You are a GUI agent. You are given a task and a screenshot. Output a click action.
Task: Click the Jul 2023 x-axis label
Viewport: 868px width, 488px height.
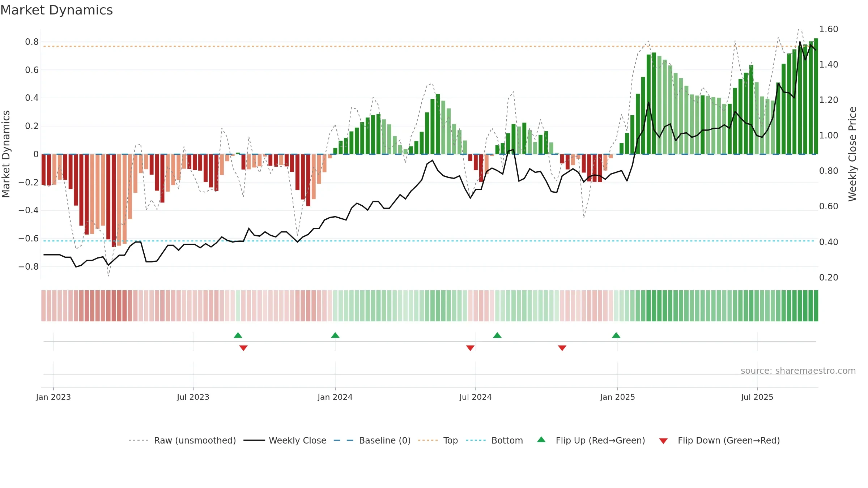click(193, 397)
